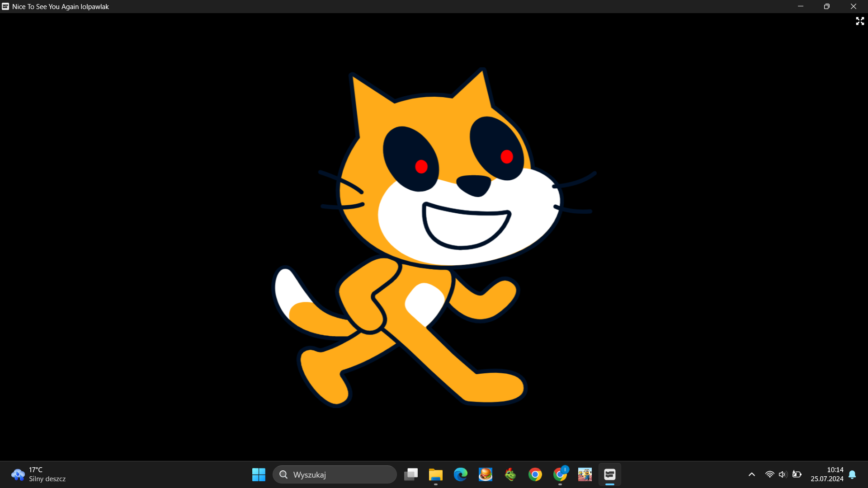The image size is (868, 488).
Task: Click the Wyszukaj search box
Action: coord(335,474)
